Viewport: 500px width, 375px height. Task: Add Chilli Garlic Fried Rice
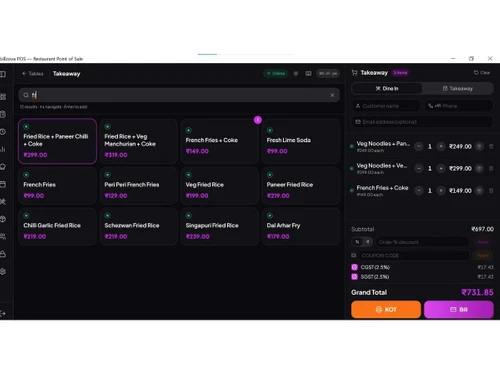(x=57, y=227)
